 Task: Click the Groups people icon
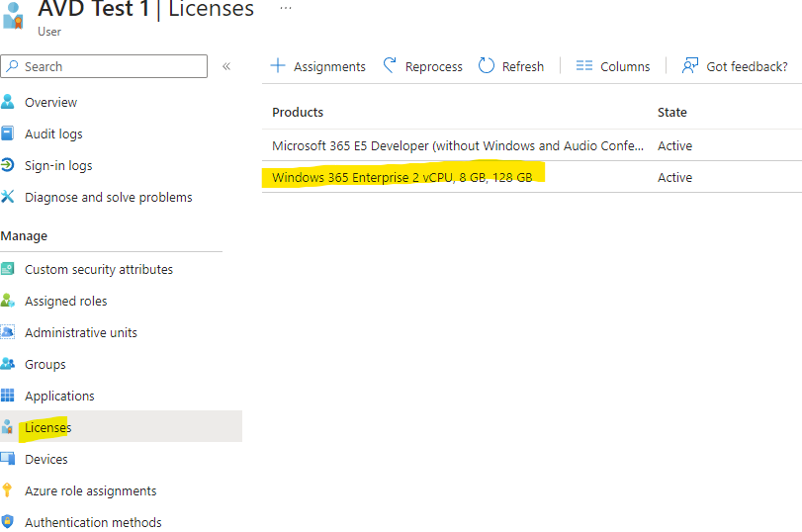coord(8,364)
